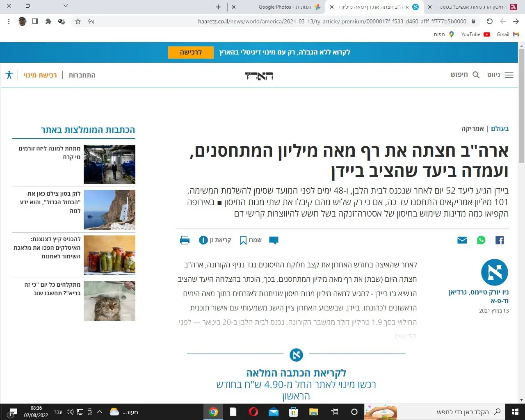Show hidden system tray icons chevron
Viewport: 525px width, 420px height.
click(100, 412)
